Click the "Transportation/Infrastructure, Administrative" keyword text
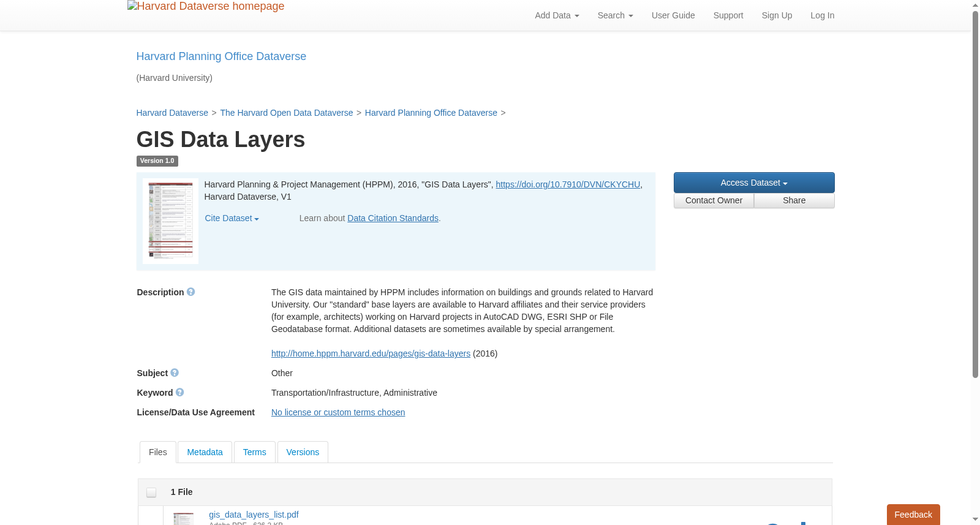The width and height of the screenshot is (980, 525). [354, 393]
